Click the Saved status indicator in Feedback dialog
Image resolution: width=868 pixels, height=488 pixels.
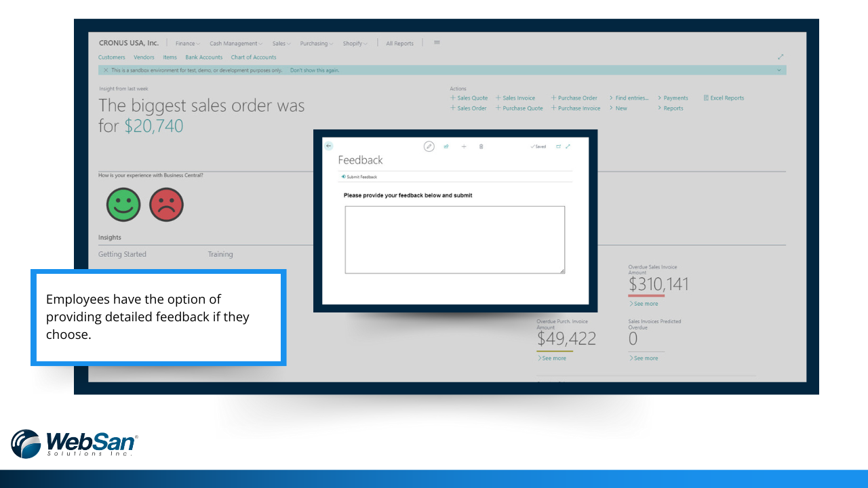point(538,146)
